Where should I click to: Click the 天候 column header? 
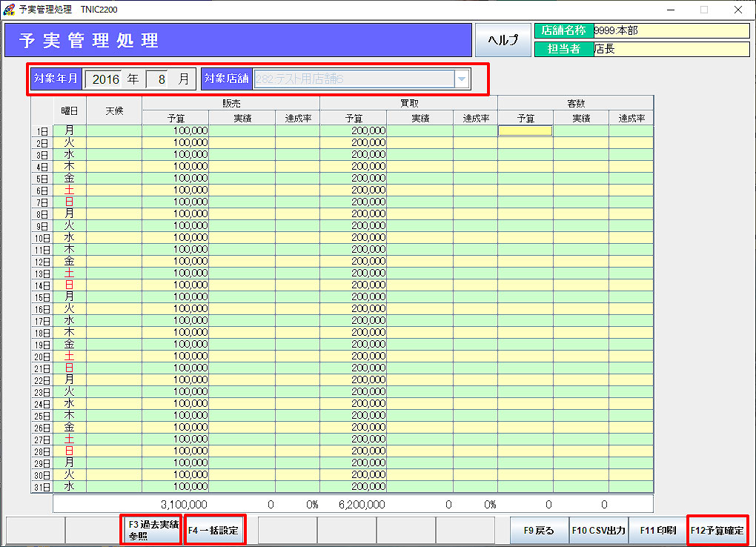coord(114,110)
